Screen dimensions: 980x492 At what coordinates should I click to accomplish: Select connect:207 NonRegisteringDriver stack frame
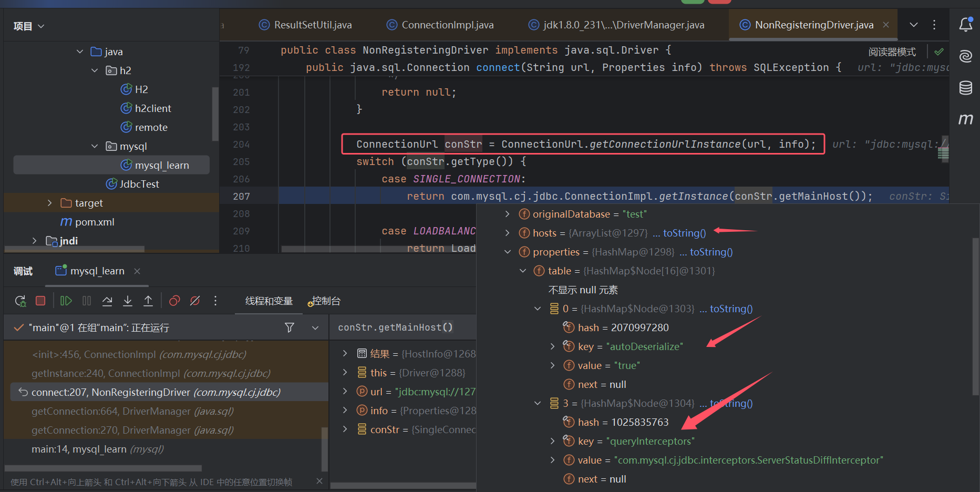point(169,392)
